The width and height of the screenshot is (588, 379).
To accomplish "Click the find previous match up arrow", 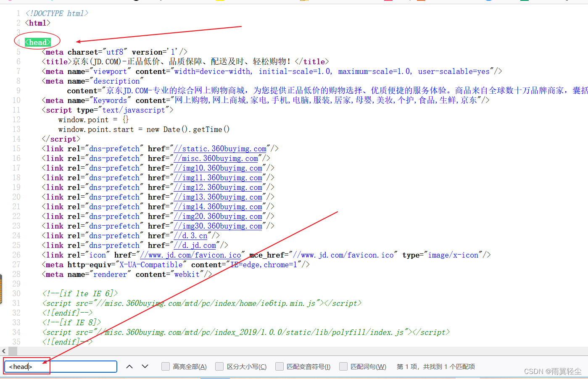I will coord(129,366).
